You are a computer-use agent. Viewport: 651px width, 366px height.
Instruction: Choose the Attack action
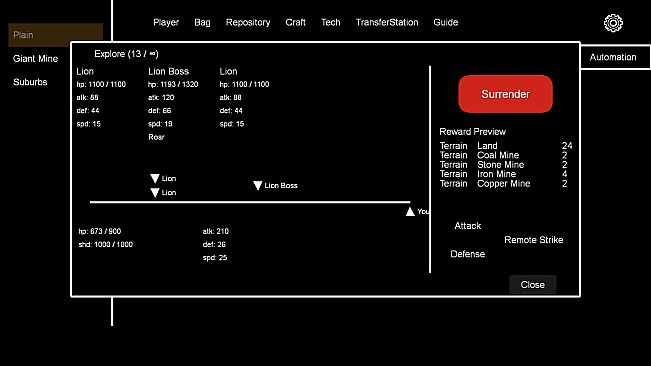(x=467, y=226)
